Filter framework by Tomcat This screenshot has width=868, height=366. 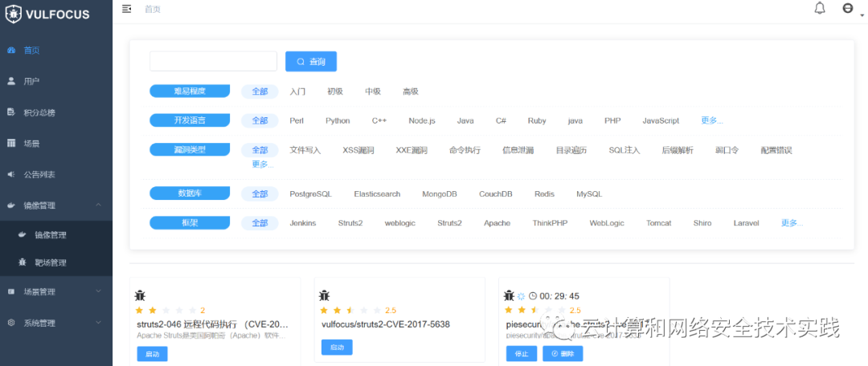659,223
